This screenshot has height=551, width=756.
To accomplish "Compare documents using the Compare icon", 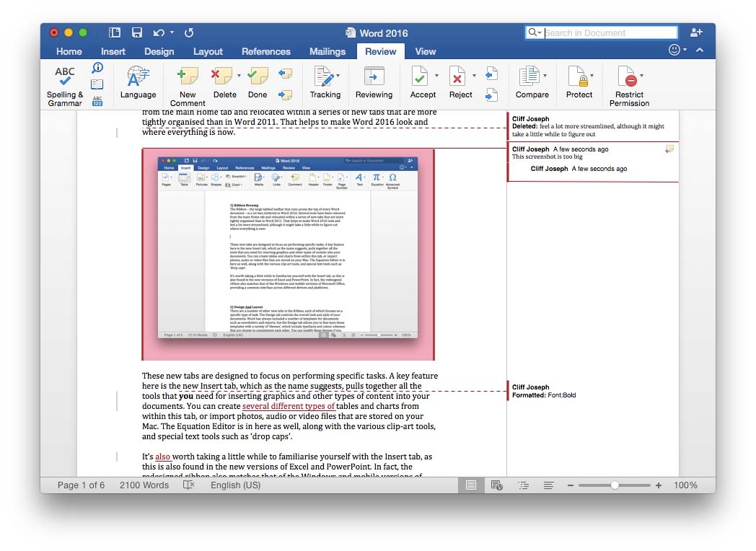I will (532, 82).
